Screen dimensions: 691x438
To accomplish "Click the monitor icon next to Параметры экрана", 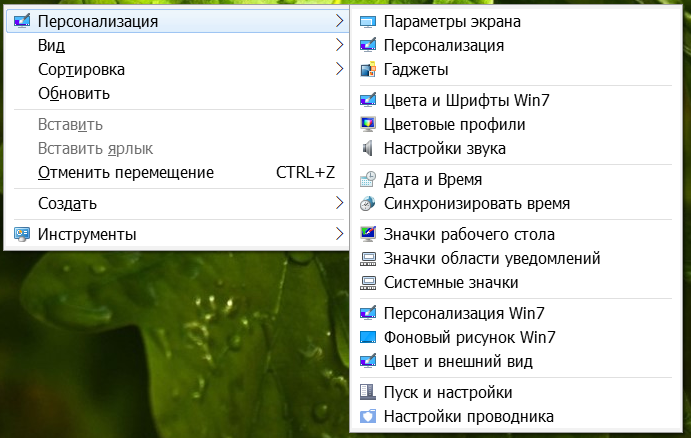I will (368, 21).
